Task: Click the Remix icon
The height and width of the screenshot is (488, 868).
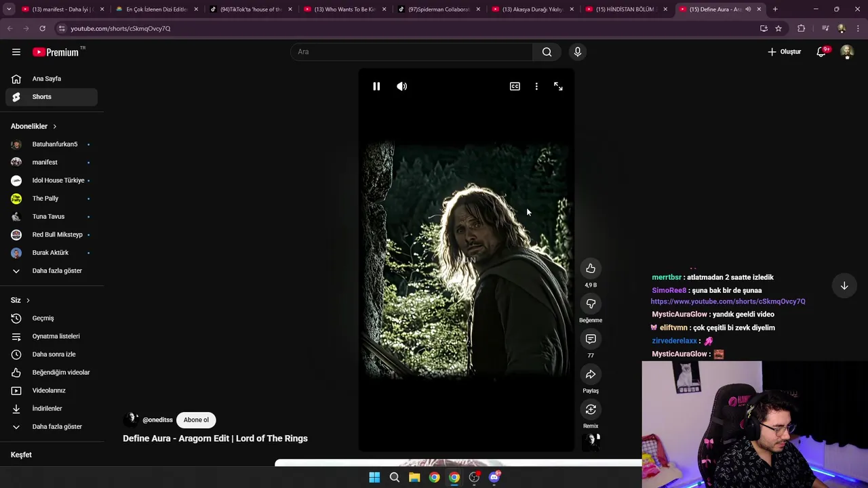Action: tap(591, 409)
